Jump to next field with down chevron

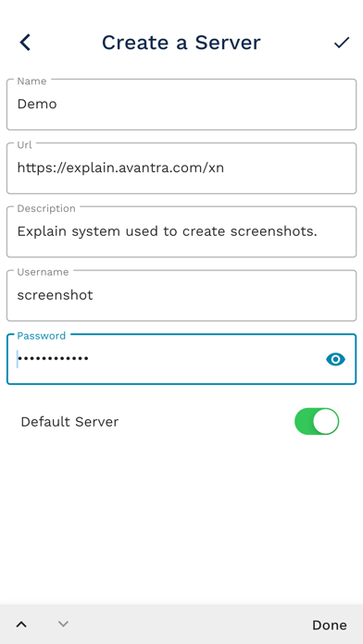[x=63, y=625]
